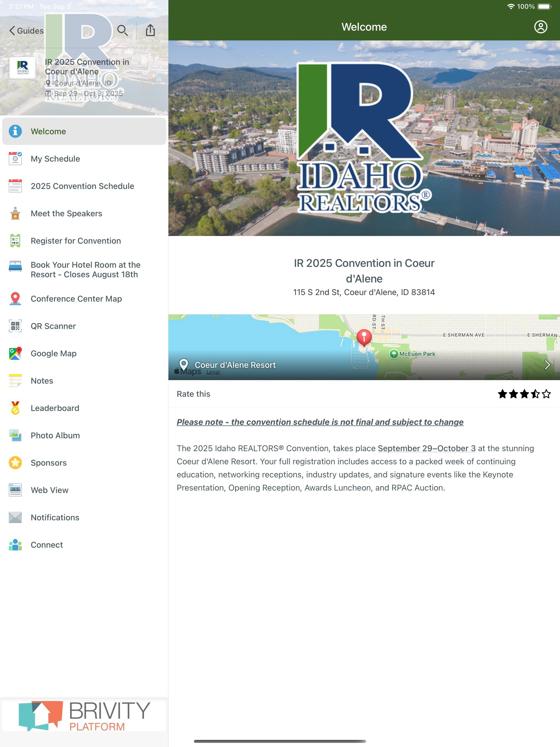
Task: Tap the Photo Album icon
Action: click(15, 435)
